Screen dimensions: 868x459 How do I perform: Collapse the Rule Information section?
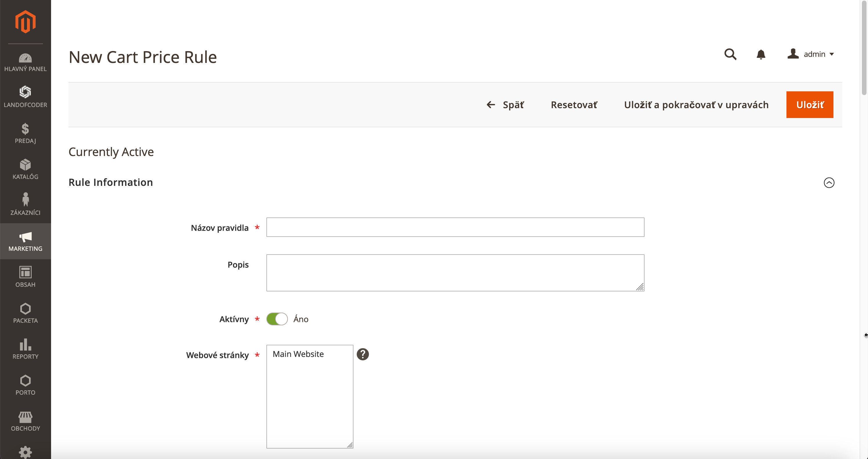coord(829,182)
